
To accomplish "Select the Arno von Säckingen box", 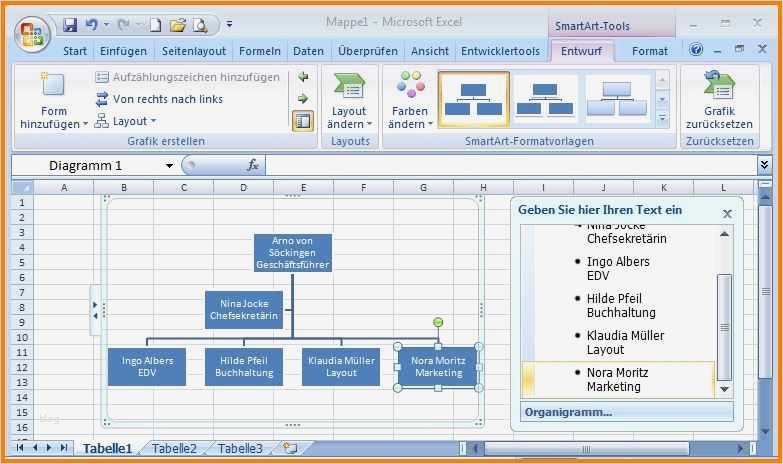I will pos(293,253).
